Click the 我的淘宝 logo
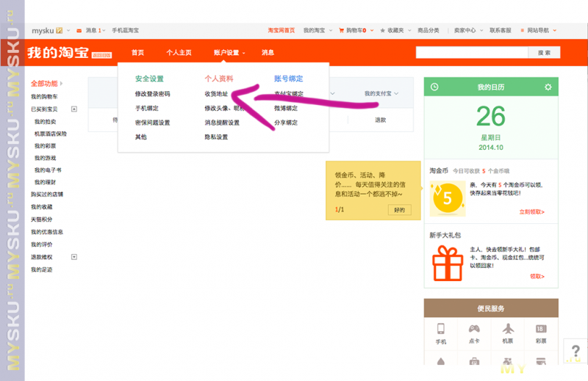The image size is (588, 381). click(x=57, y=52)
